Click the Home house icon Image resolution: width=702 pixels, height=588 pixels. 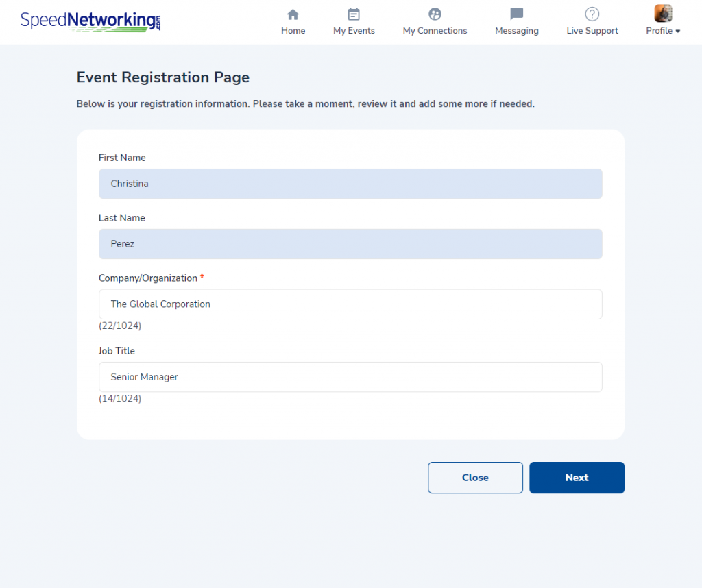pos(293,14)
